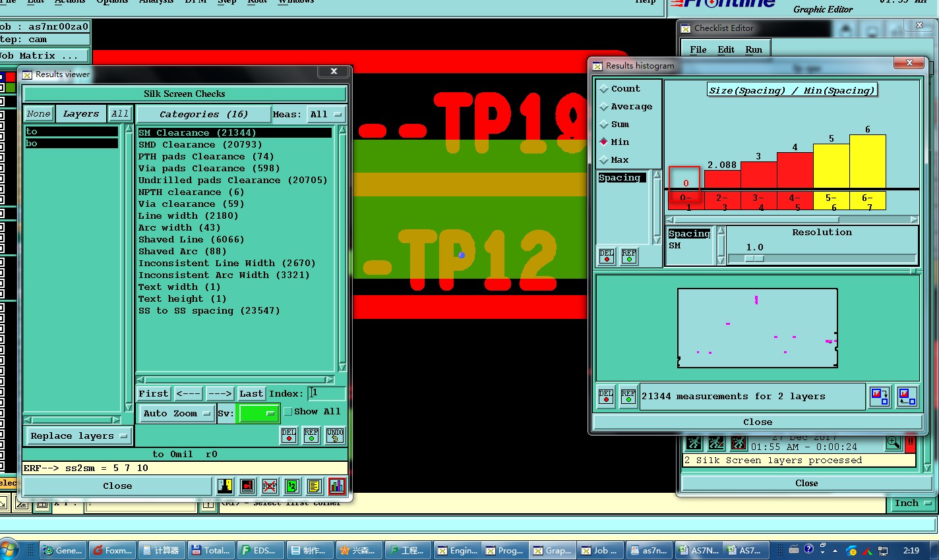Click the yellow 6-7 histogram bar

pyautogui.click(x=867, y=161)
